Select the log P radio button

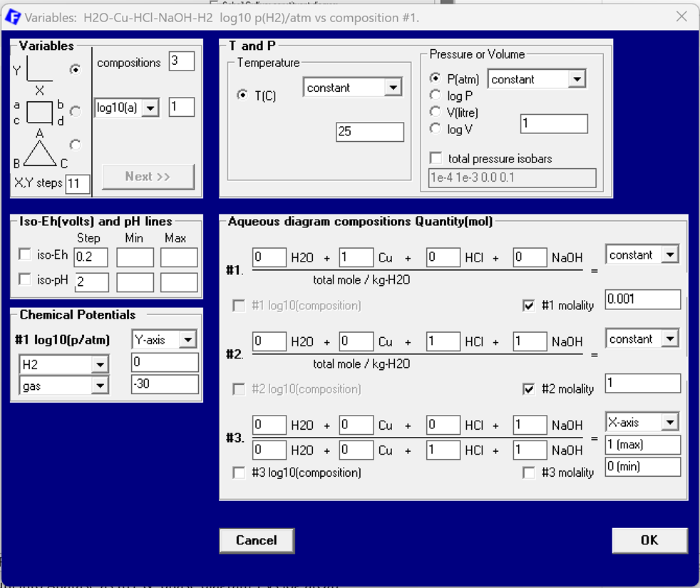pos(436,96)
